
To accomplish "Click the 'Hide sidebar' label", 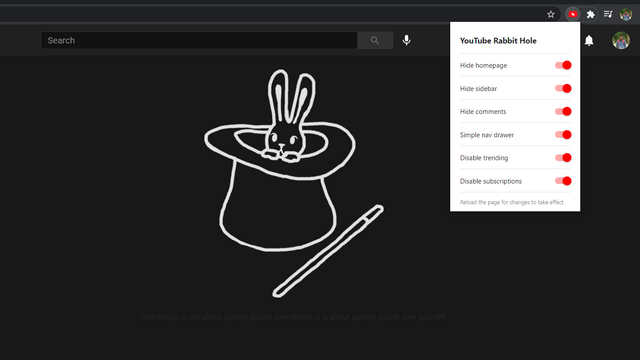I will click(478, 89).
